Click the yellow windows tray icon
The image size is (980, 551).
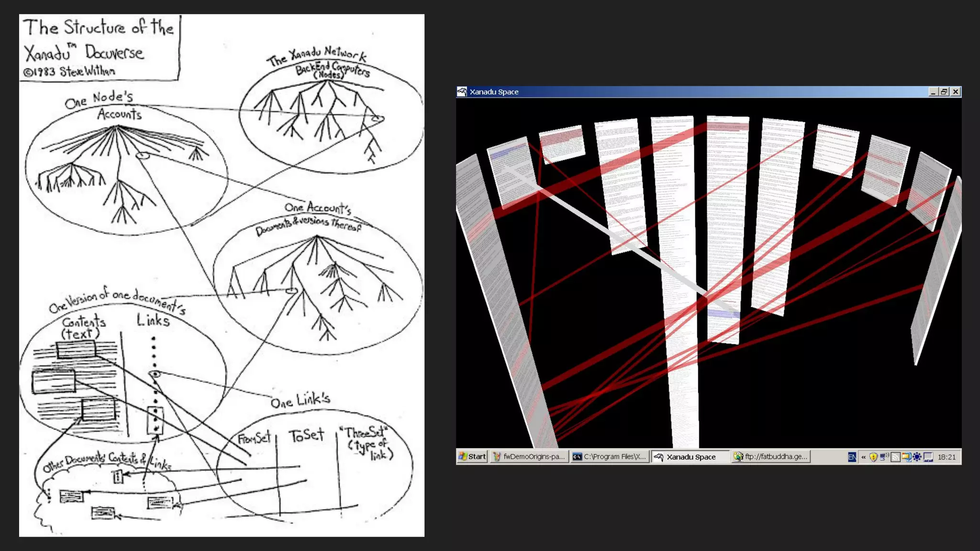(906, 457)
